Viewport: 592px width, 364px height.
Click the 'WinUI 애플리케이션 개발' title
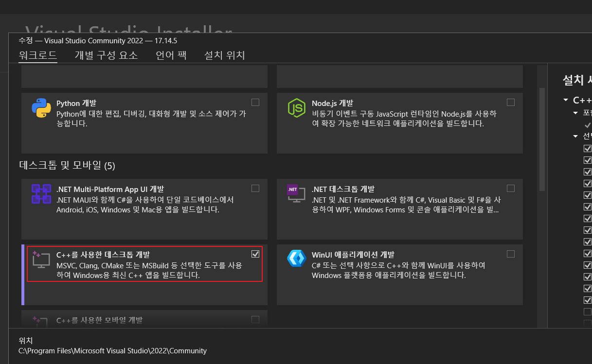[x=353, y=255]
